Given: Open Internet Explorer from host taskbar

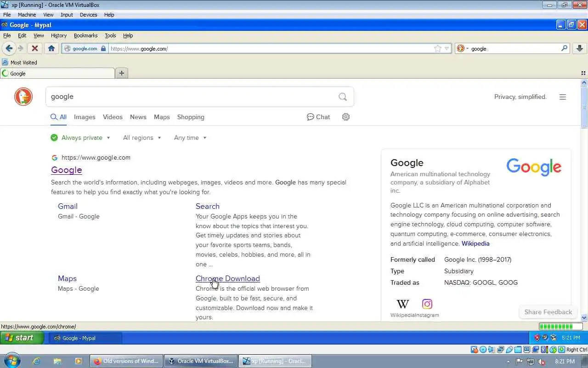Looking at the screenshot, I should (x=36, y=361).
